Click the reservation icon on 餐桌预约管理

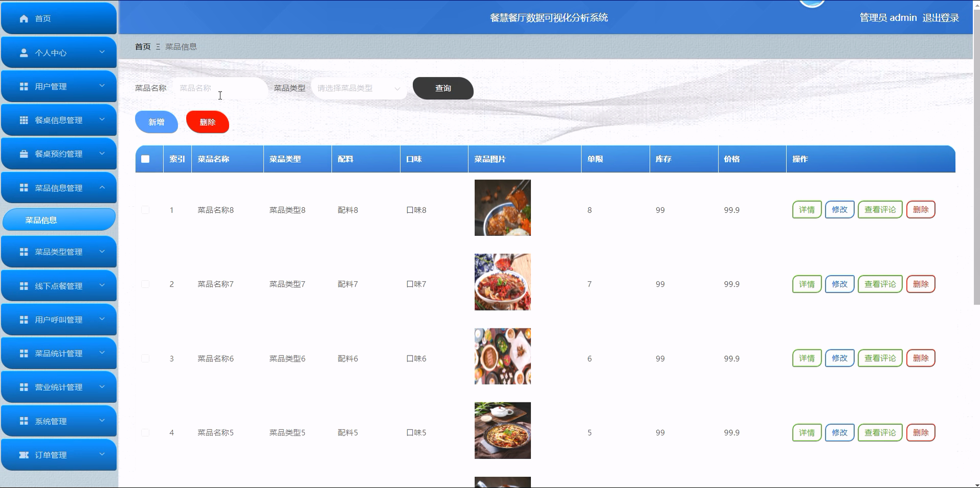23,153
